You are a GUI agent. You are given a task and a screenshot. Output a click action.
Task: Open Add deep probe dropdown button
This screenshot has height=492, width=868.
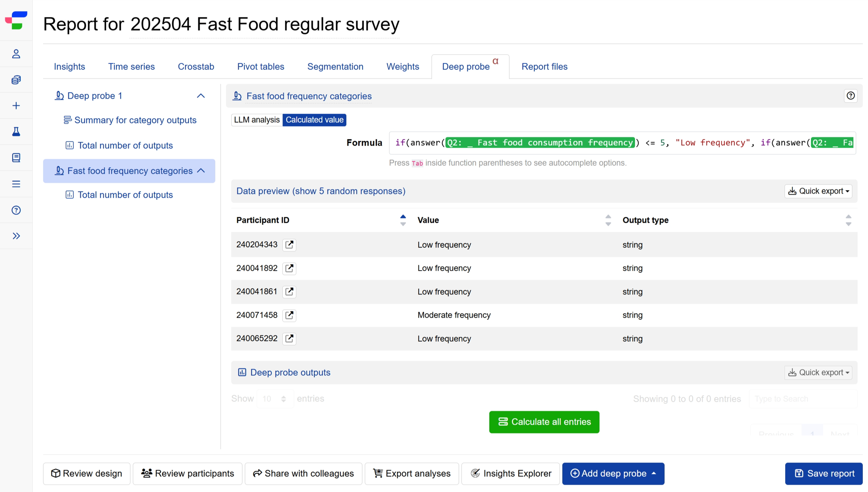click(613, 473)
